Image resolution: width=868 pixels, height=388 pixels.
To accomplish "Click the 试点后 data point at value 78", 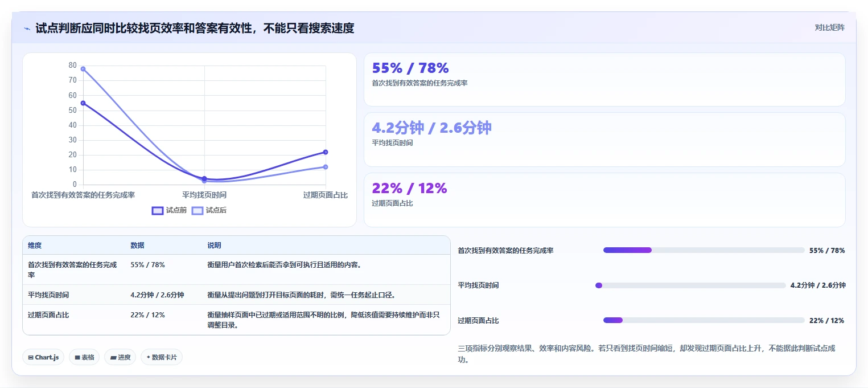I will pos(83,69).
